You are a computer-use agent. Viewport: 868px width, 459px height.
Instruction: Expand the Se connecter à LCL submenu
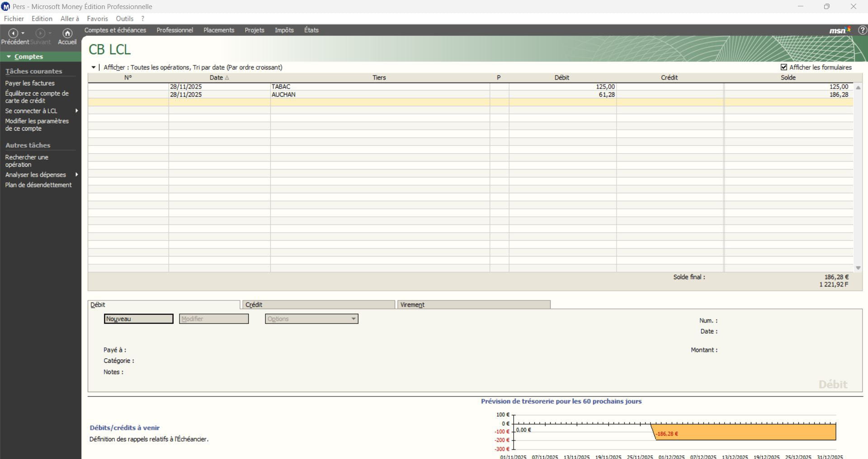(x=76, y=111)
